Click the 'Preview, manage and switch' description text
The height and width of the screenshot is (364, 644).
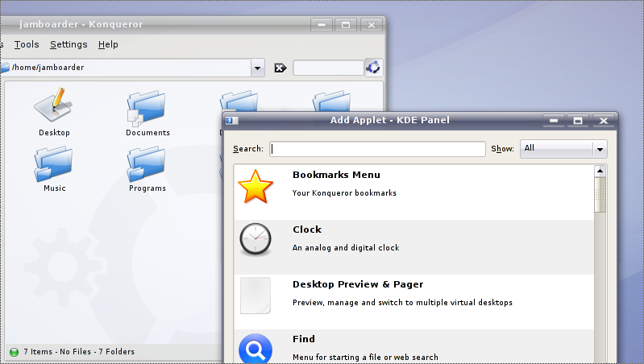pyautogui.click(x=402, y=303)
